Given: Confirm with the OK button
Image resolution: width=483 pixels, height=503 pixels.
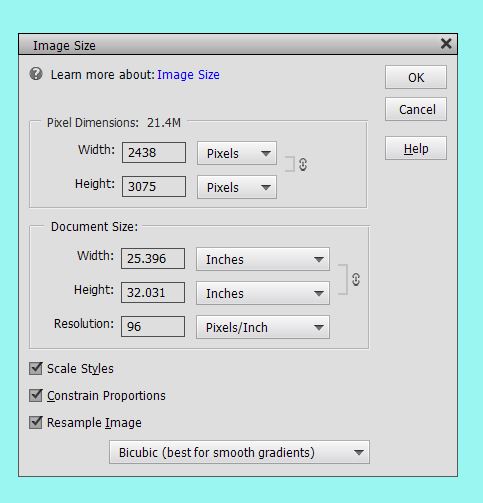Looking at the screenshot, I should (416, 77).
